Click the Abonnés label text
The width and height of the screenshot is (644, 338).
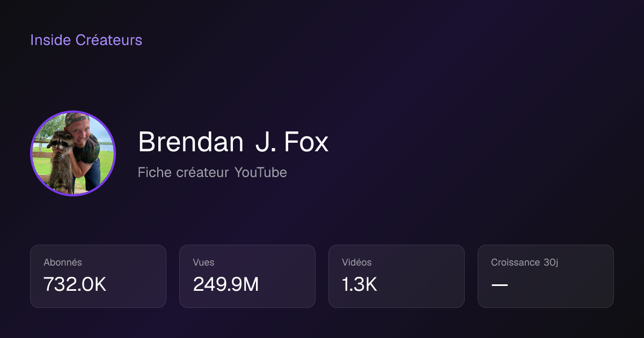[63, 262]
